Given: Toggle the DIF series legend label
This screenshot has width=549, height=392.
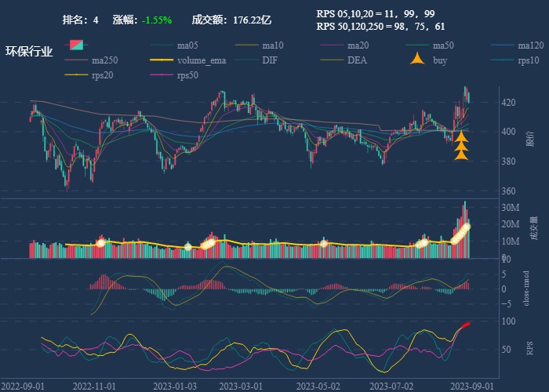Looking at the screenshot, I should pyautogui.click(x=269, y=60).
